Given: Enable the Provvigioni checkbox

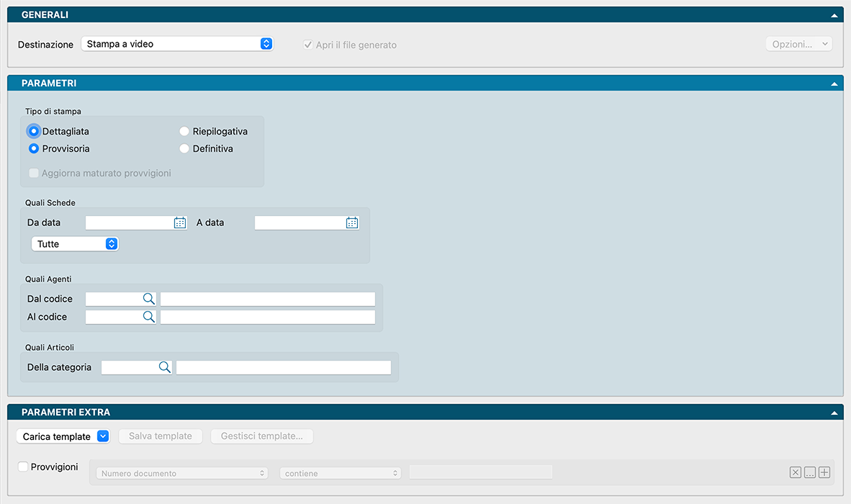Looking at the screenshot, I should (23, 467).
